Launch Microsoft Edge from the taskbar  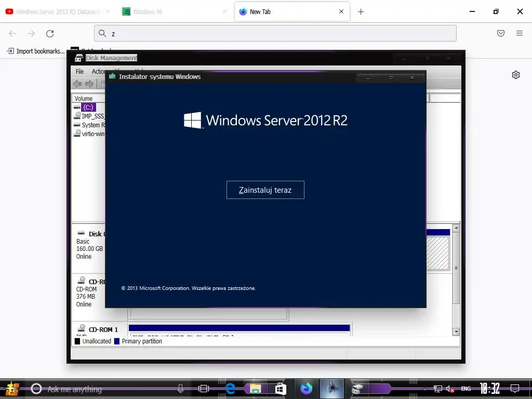click(230, 389)
